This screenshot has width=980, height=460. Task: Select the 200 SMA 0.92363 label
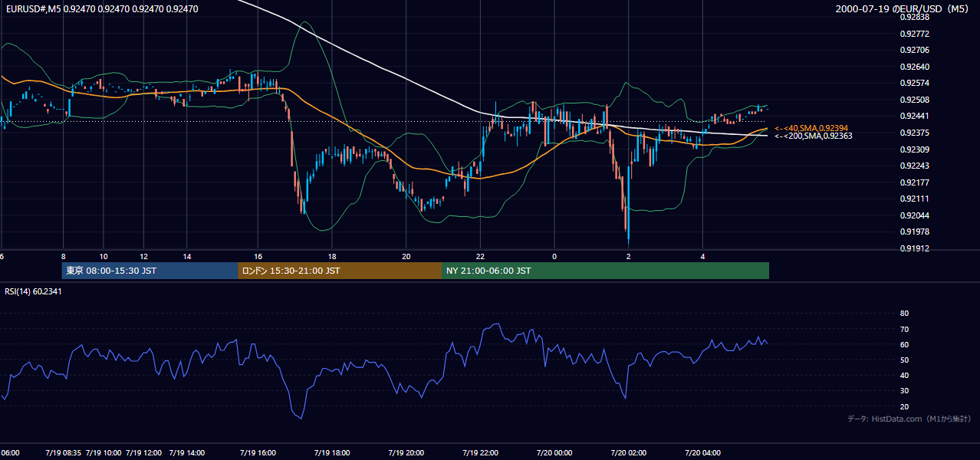tap(814, 136)
